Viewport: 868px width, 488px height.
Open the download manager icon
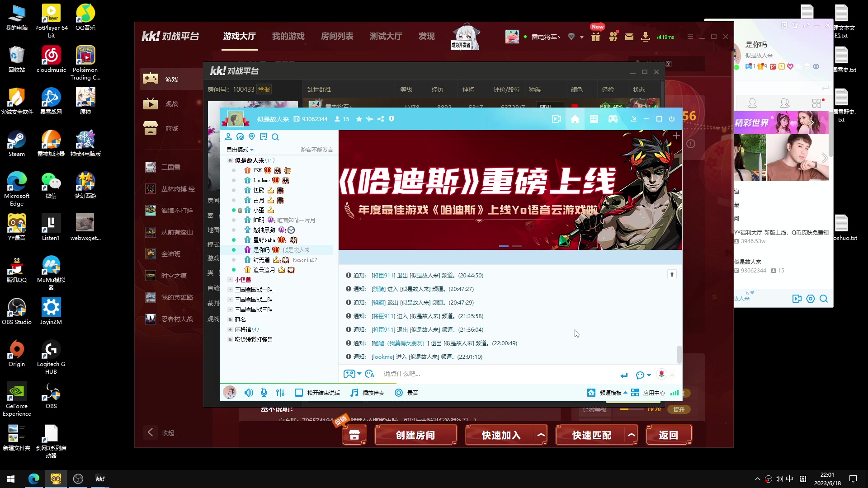(x=646, y=37)
